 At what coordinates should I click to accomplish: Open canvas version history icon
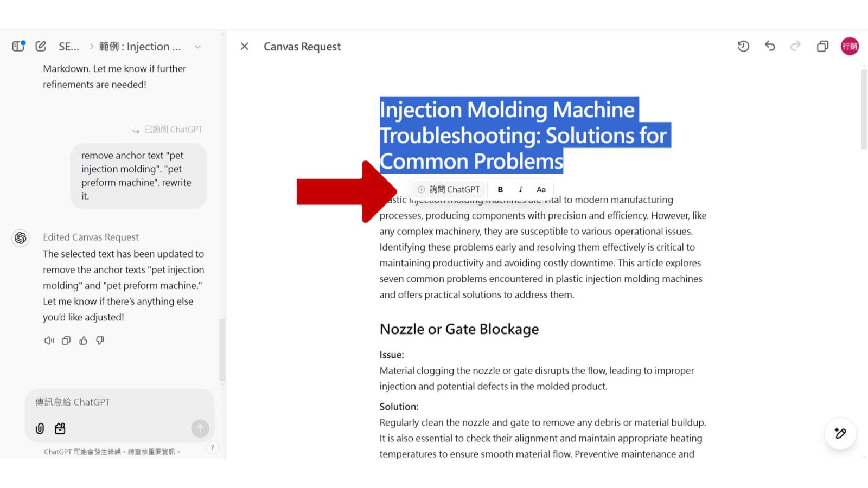click(x=743, y=46)
